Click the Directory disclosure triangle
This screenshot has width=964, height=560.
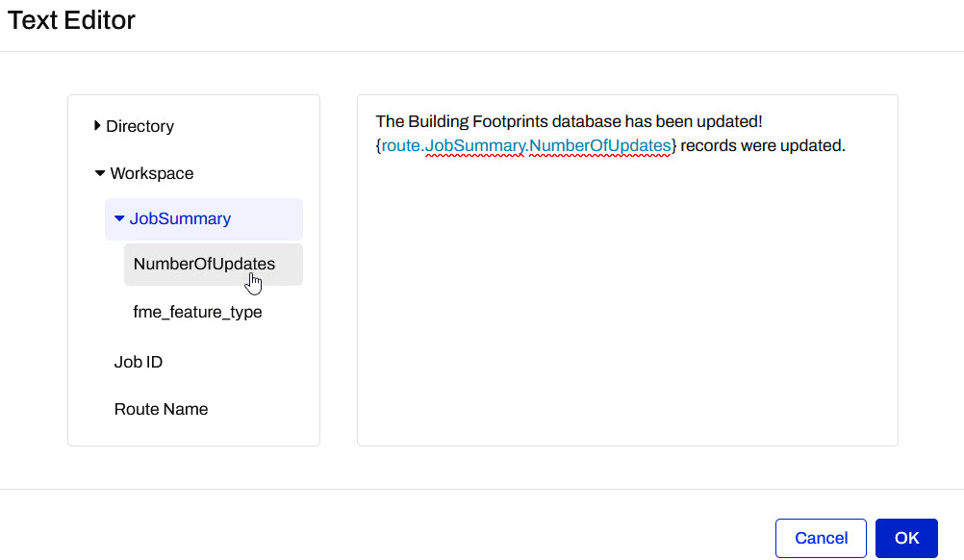coord(97,126)
